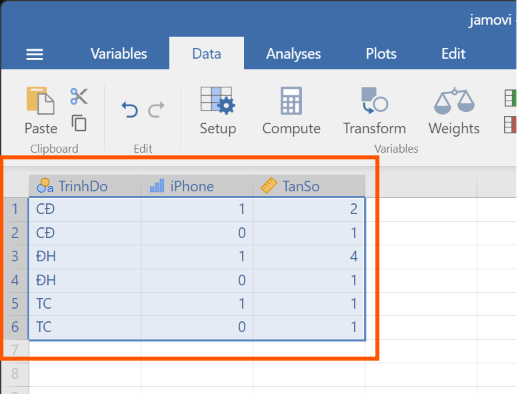Open the Weights scale tool
Viewport: 517px width, 394px height.
tap(454, 101)
